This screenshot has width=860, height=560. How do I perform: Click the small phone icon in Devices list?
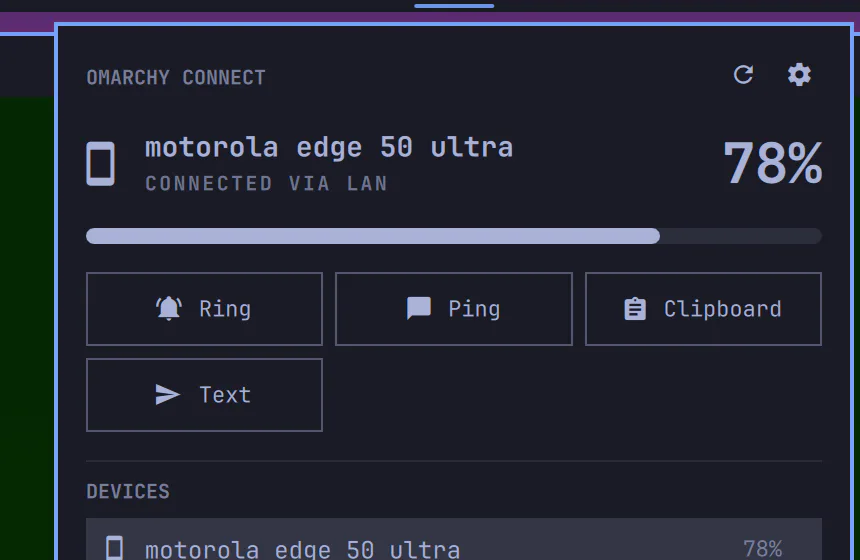(x=114, y=547)
